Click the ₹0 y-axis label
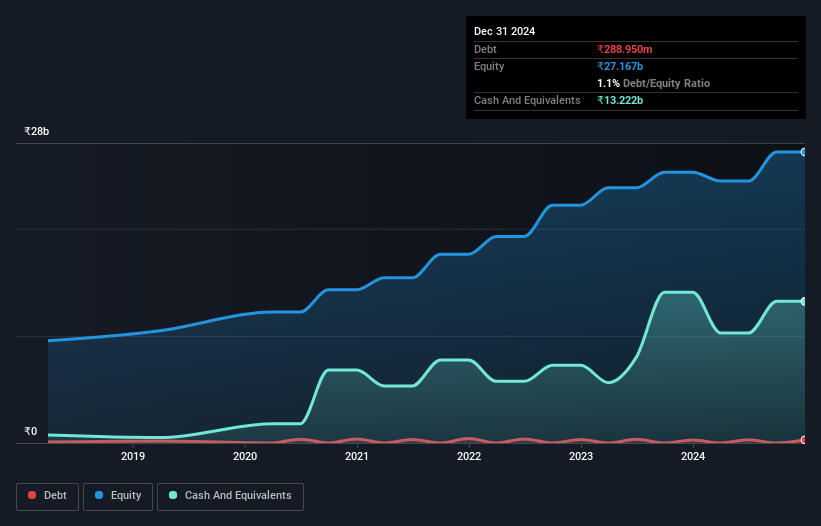821x526 pixels. point(31,431)
